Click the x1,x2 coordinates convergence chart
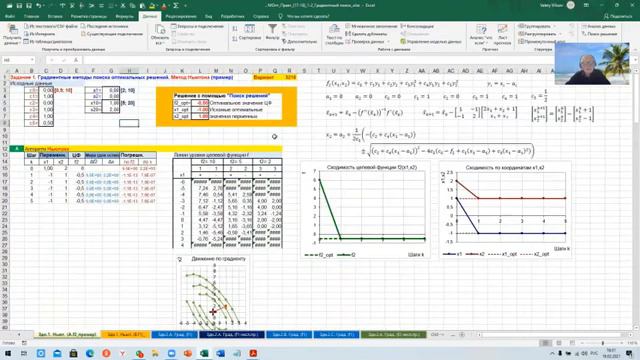 tap(505, 210)
